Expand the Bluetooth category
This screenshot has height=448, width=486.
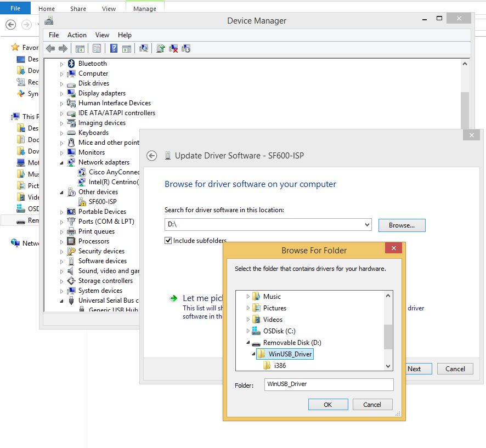click(x=62, y=64)
